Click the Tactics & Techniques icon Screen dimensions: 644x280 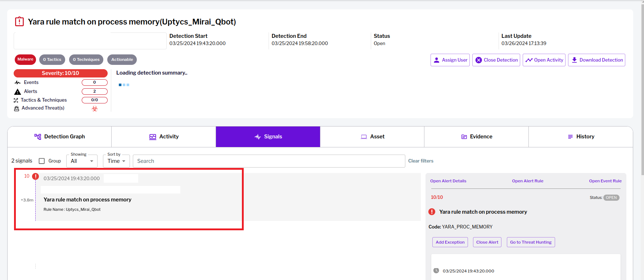(x=16, y=100)
